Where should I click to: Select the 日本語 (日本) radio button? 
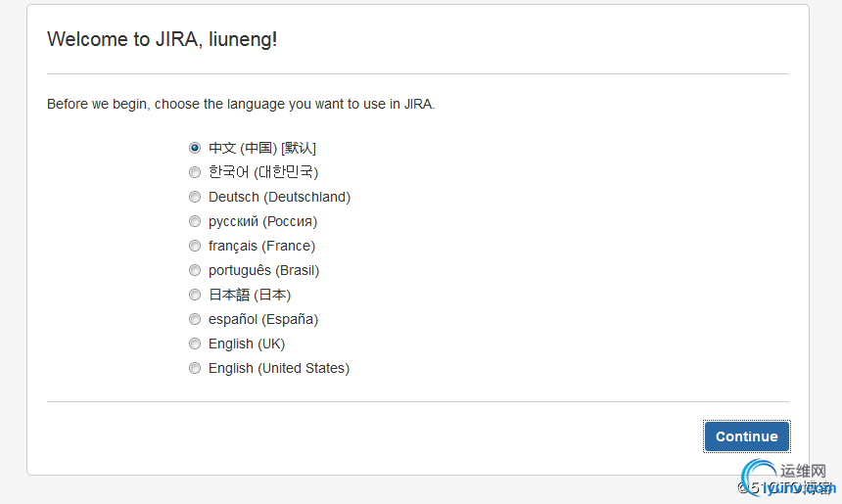point(195,295)
